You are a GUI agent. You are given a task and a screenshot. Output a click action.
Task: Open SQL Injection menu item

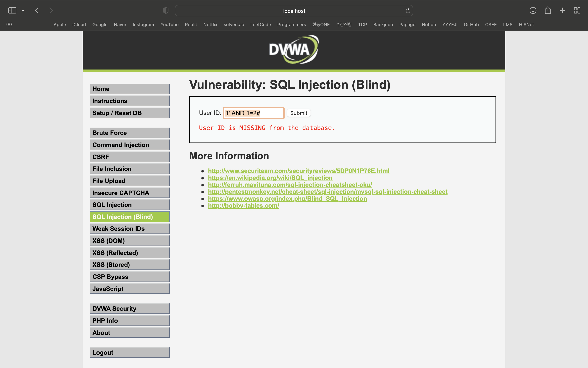129,205
